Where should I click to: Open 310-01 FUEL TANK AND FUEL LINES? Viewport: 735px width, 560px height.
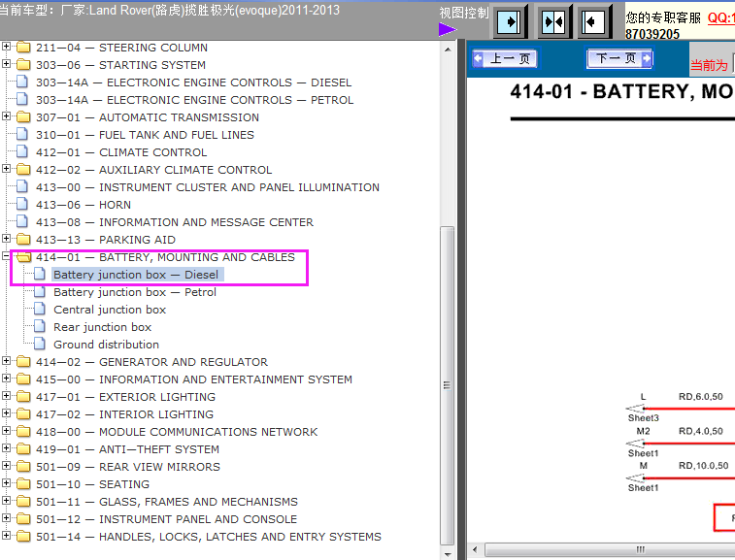coord(145,135)
